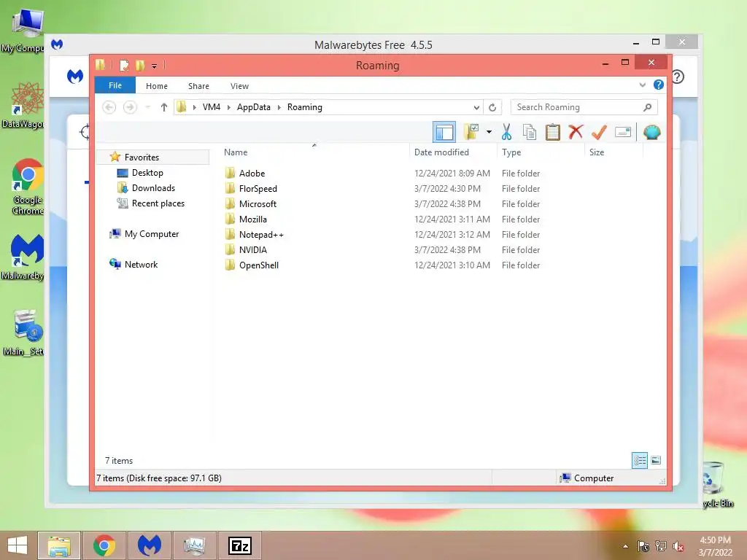The width and height of the screenshot is (747, 560).
Task: Click the orange checkmark icon
Action: (599, 132)
